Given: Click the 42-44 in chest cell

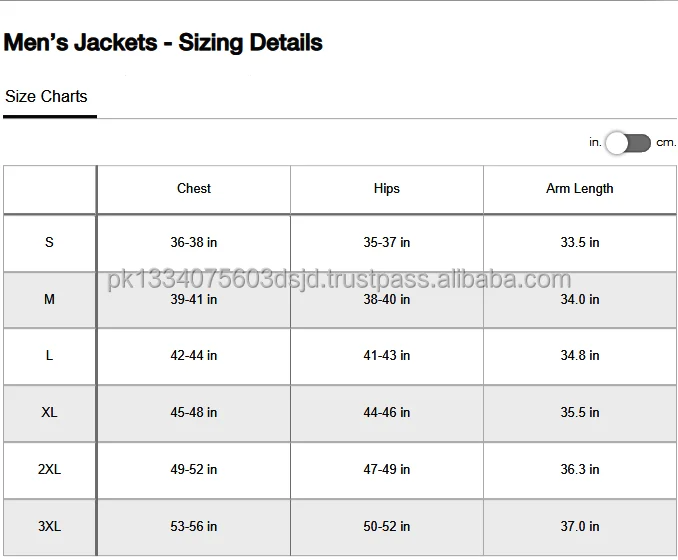Looking at the screenshot, I should (x=194, y=356).
